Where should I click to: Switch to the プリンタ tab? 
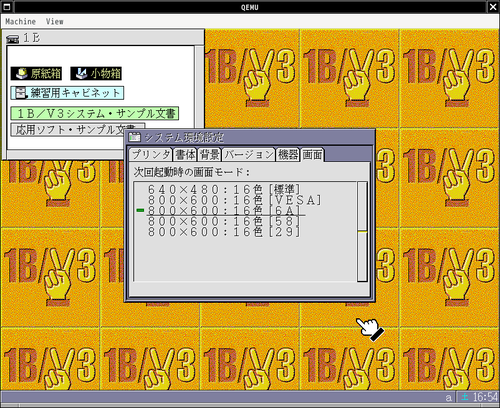click(151, 155)
